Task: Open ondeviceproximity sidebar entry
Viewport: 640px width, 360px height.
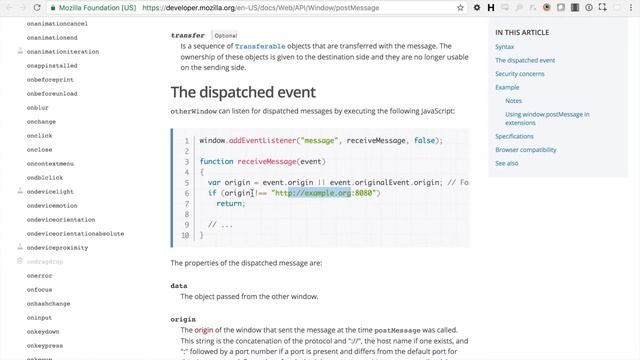Action: pyautogui.click(x=58, y=248)
